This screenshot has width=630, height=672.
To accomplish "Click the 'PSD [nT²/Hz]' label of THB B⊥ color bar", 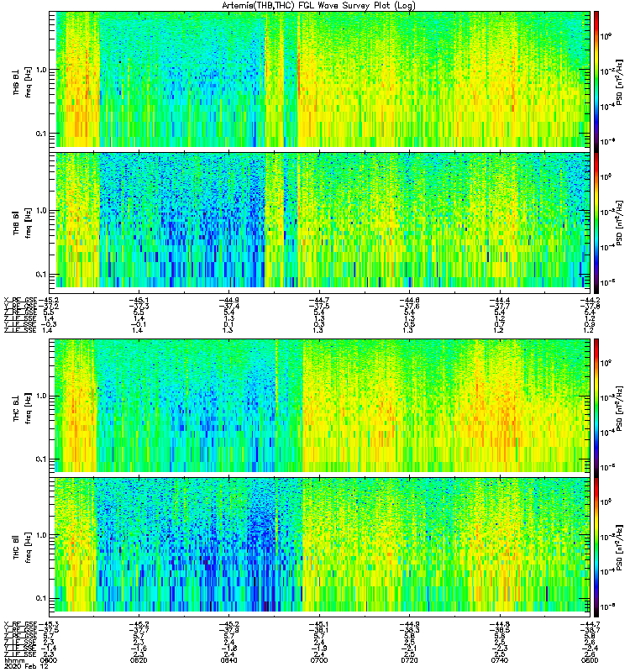I will (x=619, y=82).
